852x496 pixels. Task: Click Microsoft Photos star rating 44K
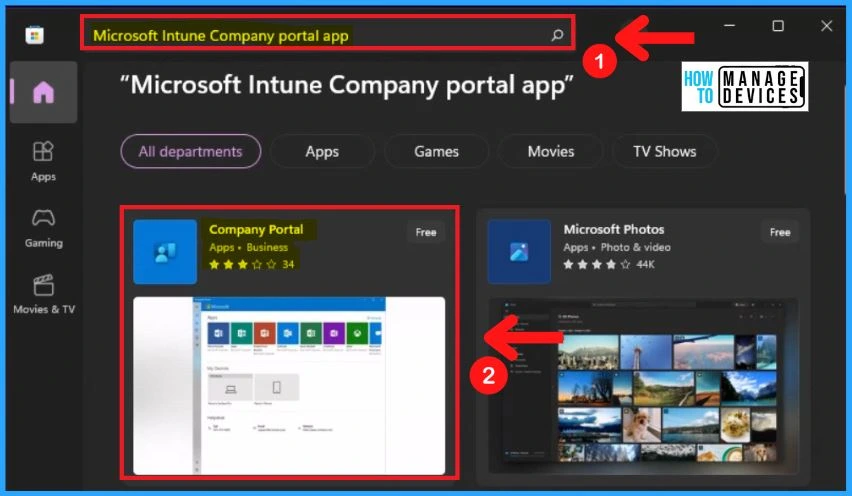pos(609,265)
